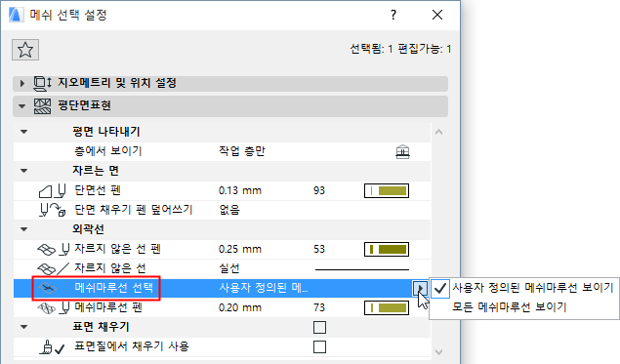
Task: Open the 자르지 않은 선 펜 color swatch 53
Action: pyautogui.click(x=387, y=250)
